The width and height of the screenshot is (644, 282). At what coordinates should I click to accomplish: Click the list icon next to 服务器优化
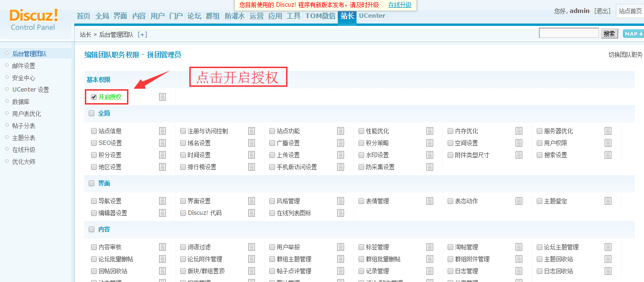[x=608, y=131]
